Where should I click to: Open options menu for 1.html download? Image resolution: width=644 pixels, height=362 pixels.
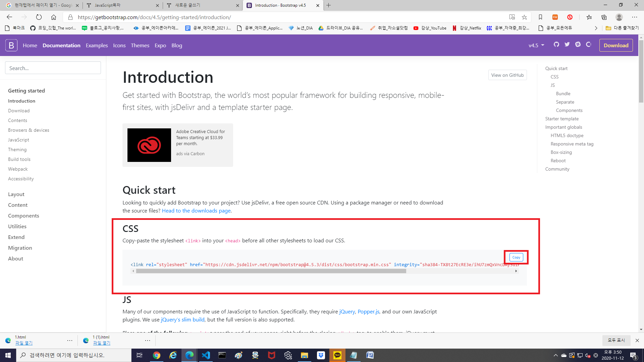point(70,340)
